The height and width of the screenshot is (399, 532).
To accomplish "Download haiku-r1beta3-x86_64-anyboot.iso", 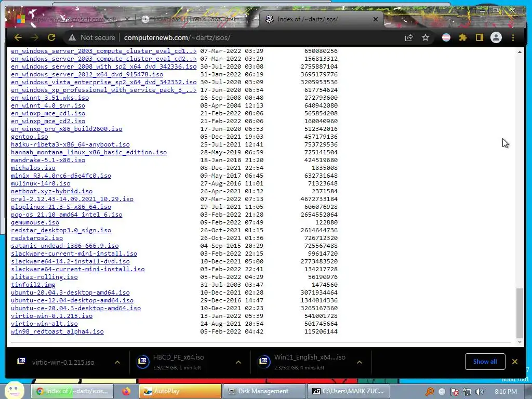I will [70, 144].
